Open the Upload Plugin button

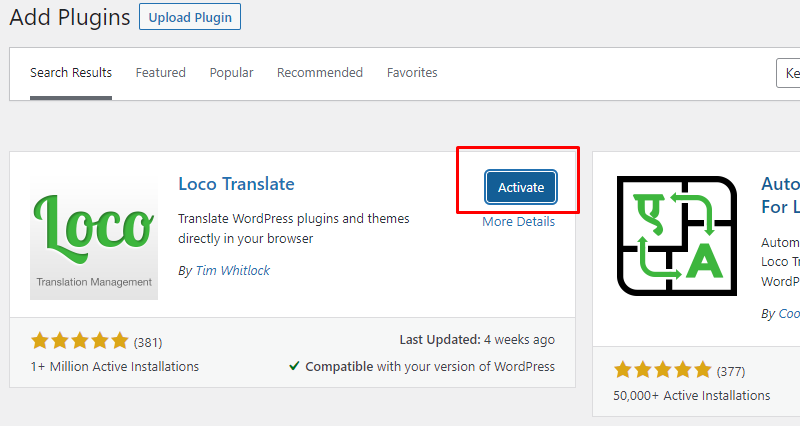[190, 17]
